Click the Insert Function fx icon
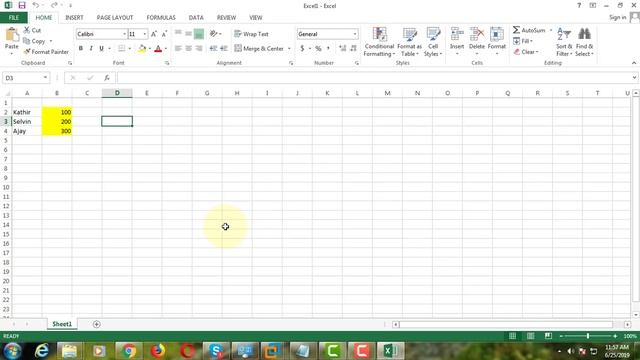This screenshot has height=360, width=640. click(107, 78)
